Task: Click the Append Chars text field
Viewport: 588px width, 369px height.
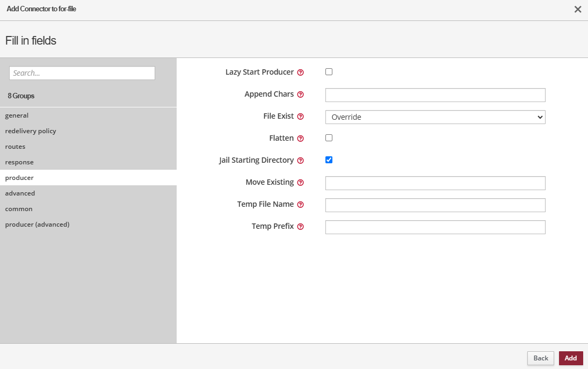Action: 435,95
